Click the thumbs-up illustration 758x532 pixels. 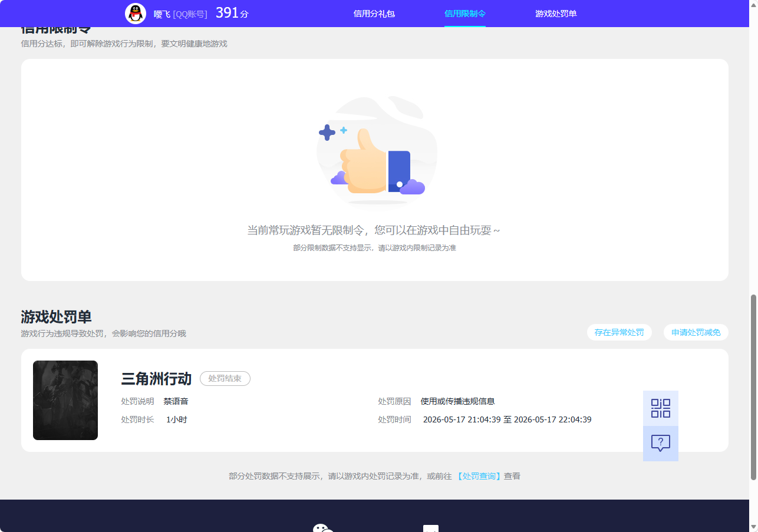coord(377,152)
